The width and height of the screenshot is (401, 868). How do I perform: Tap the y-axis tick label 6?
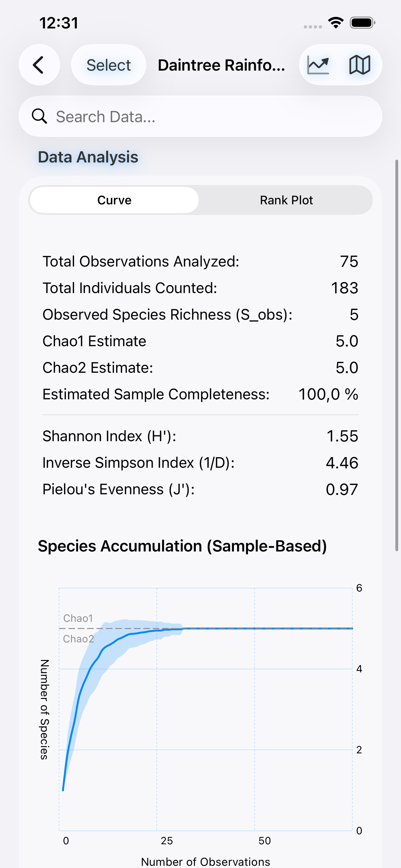click(x=359, y=588)
